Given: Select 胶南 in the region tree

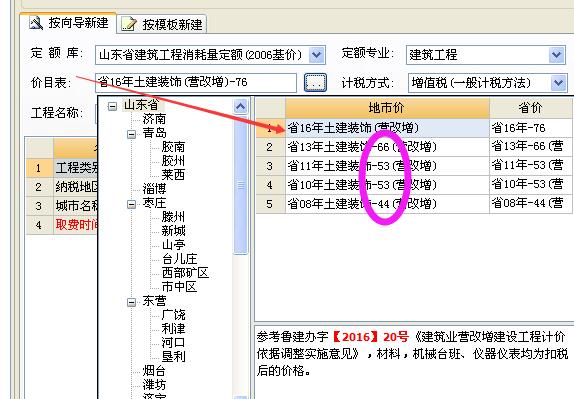Looking at the screenshot, I should pyautogui.click(x=173, y=147).
